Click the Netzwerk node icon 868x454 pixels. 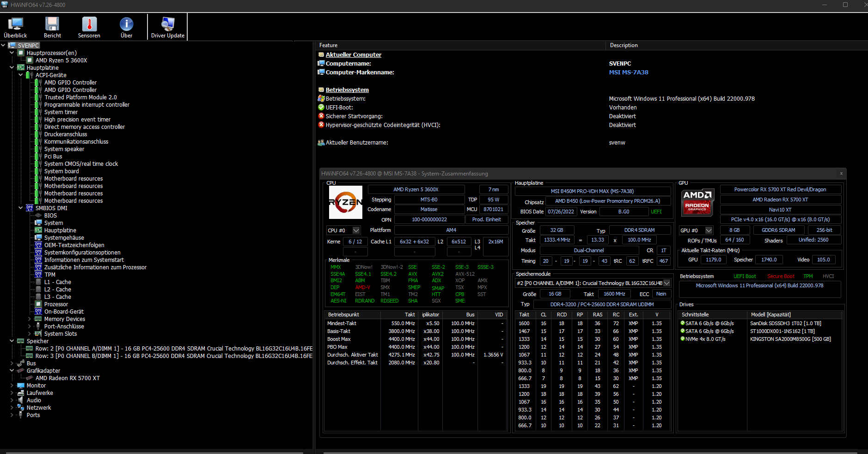(21, 407)
